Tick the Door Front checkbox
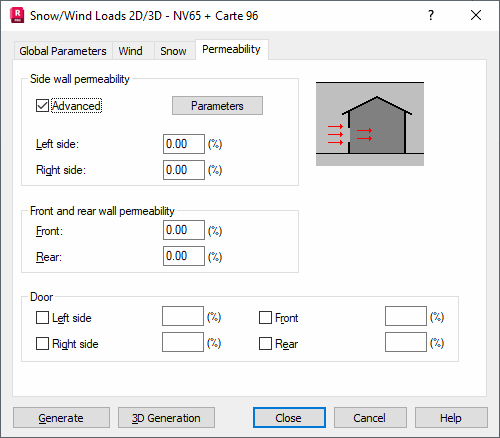The height and width of the screenshot is (438, 500). (x=265, y=318)
